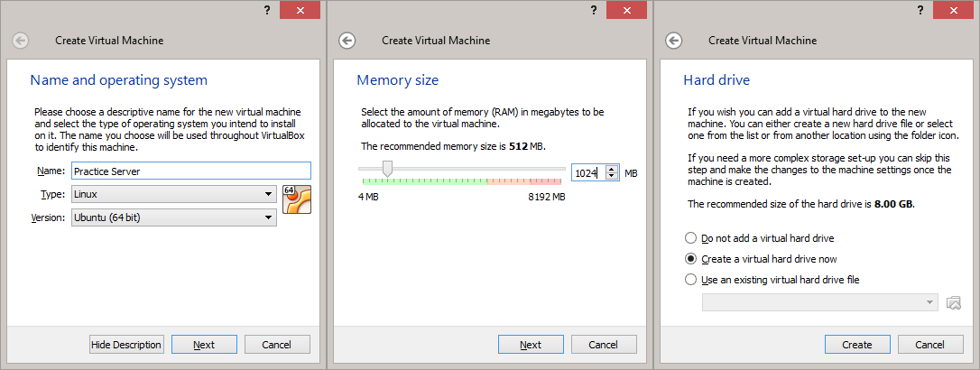Click the help question mark on the Hard drive window
The image size is (980, 370).
coord(920,9)
